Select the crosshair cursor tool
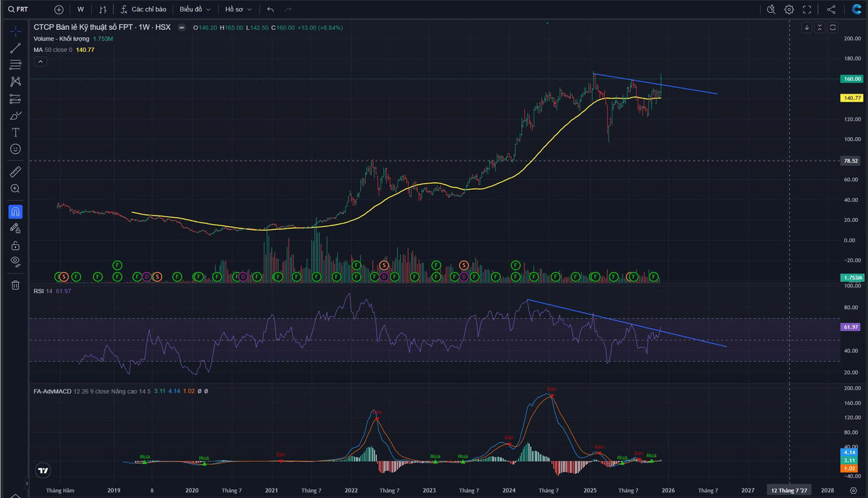Screen dimensions: 868x498 pos(15,31)
